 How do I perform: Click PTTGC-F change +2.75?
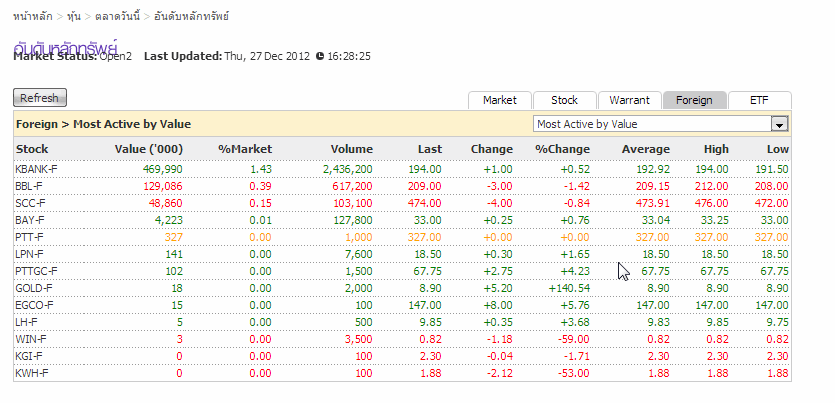click(x=498, y=272)
